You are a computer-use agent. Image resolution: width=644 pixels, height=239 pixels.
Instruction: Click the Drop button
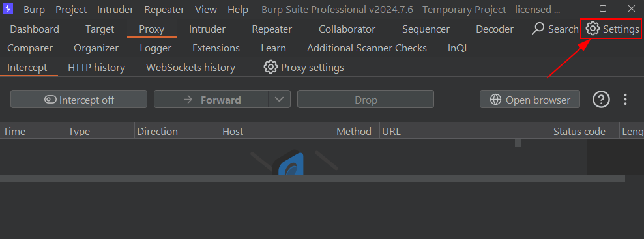tap(366, 100)
